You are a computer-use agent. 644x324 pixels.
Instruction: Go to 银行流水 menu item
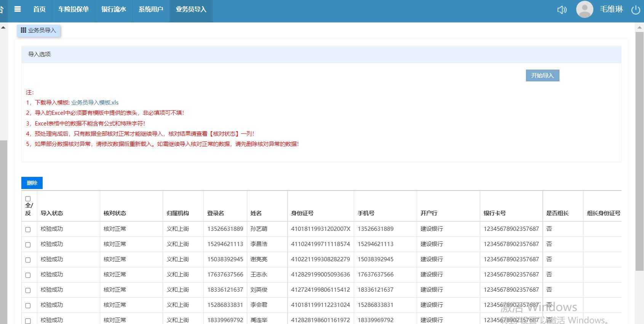[x=113, y=10]
